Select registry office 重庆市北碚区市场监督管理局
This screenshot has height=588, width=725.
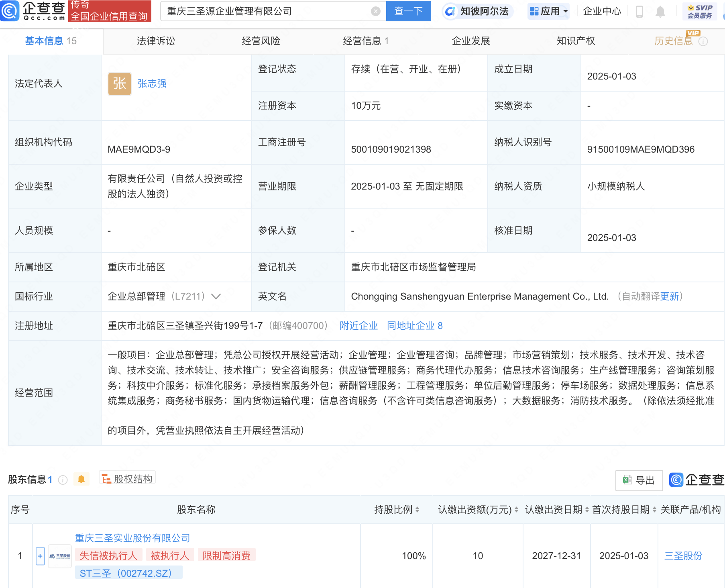coord(413,267)
